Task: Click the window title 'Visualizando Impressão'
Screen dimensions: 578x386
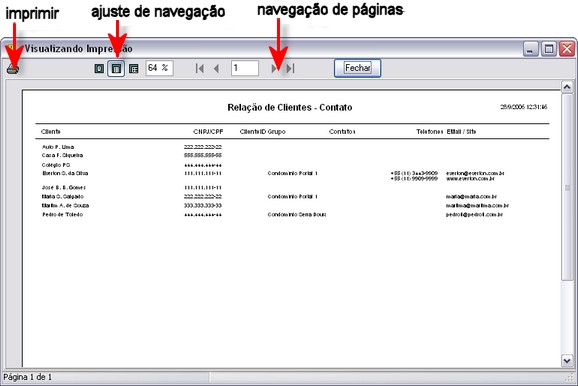Action: 79,49
